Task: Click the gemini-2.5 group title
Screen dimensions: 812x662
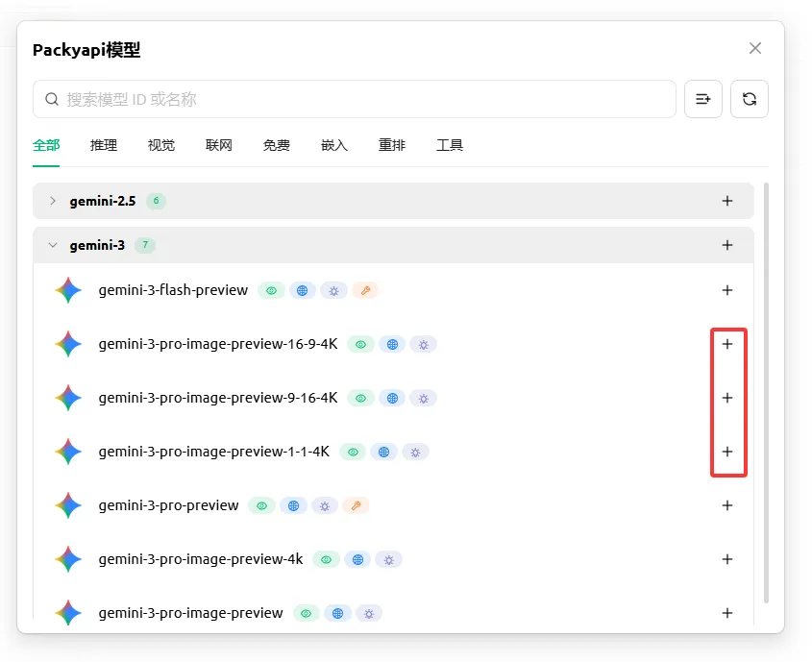Action: click(x=103, y=201)
